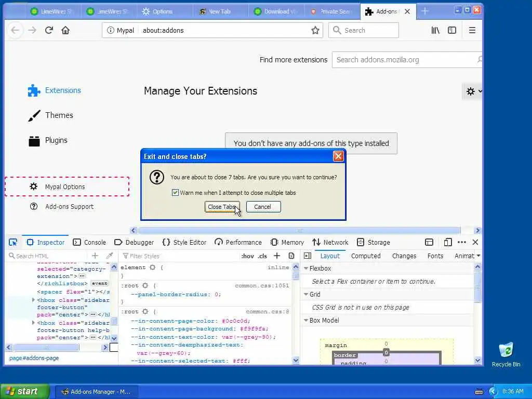Click the page horizontal scrollbar
This screenshot has width=532, height=399.
(299, 230)
